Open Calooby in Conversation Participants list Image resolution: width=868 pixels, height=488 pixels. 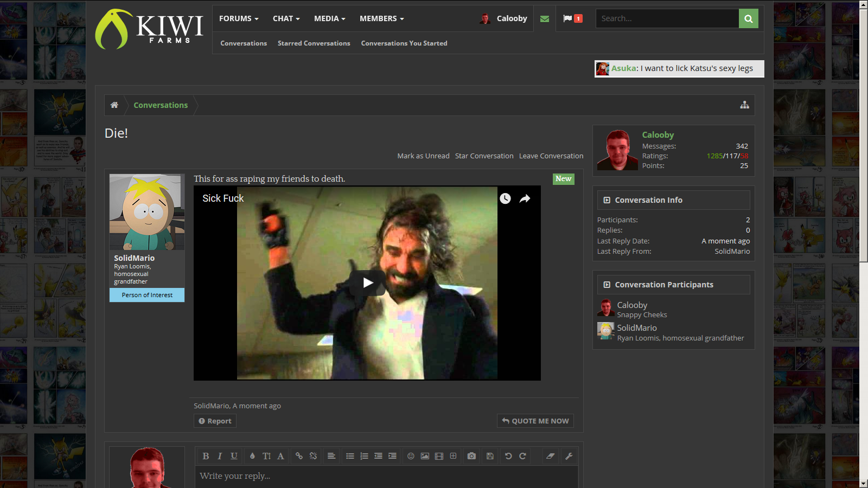632,305
